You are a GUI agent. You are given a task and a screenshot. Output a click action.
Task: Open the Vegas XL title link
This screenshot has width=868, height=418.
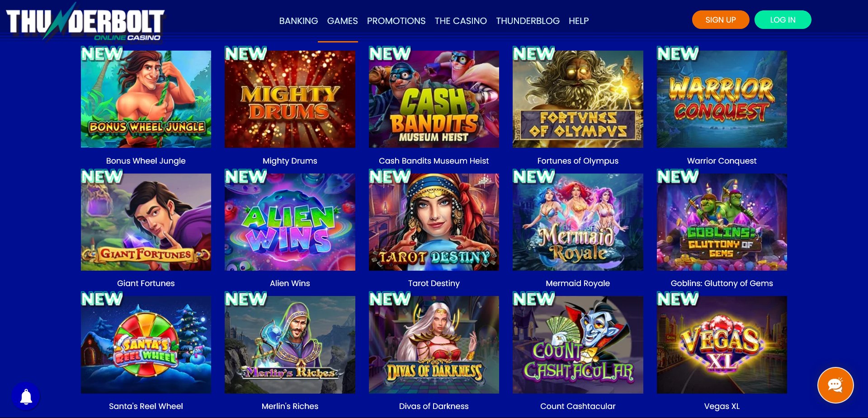[x=722, y=406]
